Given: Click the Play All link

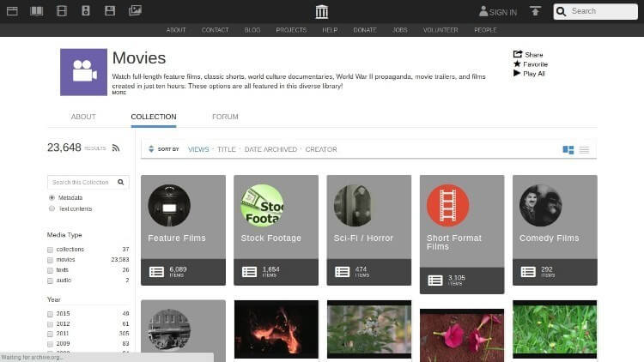Looking at the screenshot, I should click(x=529, y=74).
